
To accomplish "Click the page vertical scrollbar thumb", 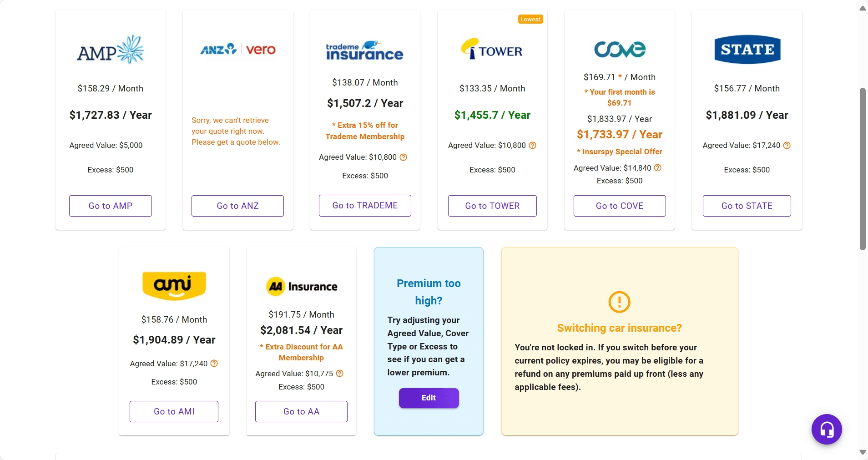I will click(863, 169).
